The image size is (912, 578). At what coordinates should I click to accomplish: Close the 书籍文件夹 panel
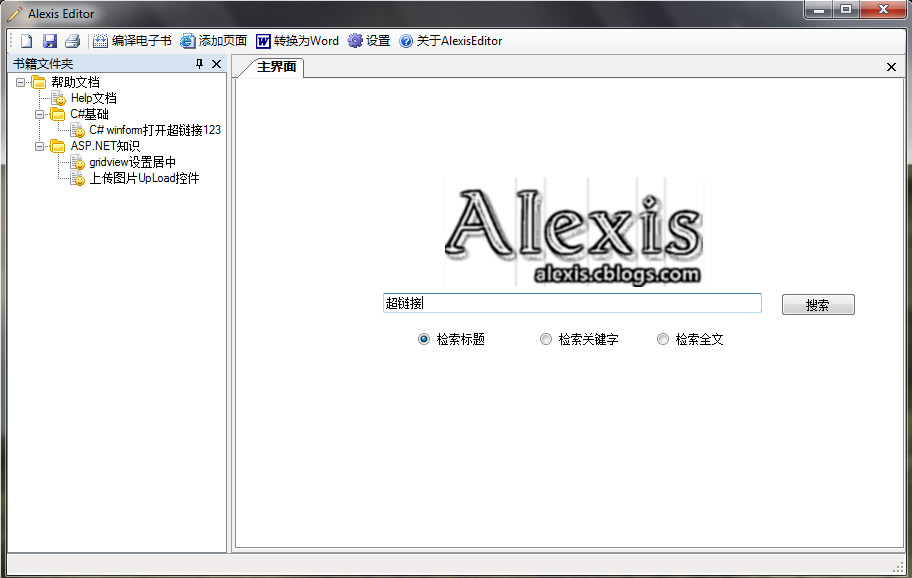pyautogui.click(x=216, y=63)
